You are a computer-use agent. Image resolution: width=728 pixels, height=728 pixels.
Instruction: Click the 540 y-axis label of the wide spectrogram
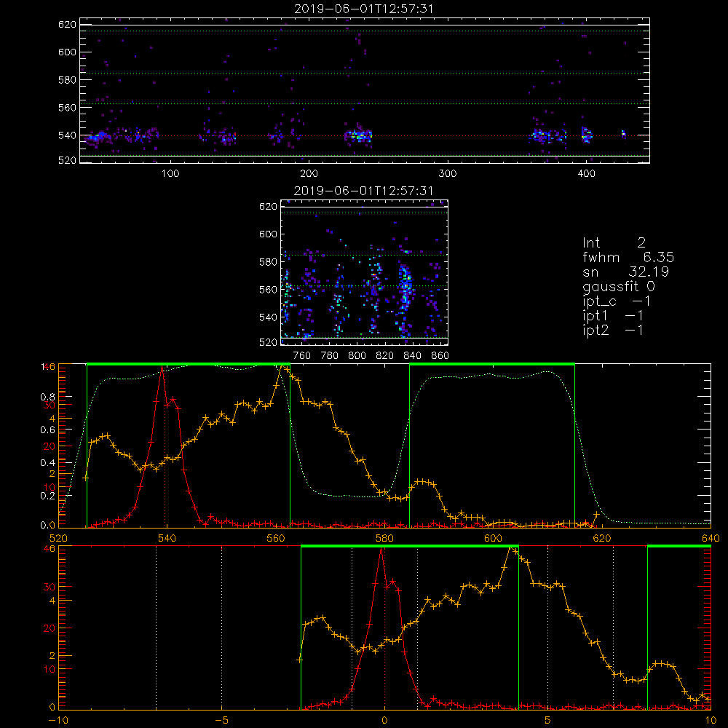[x=67, y=135]
